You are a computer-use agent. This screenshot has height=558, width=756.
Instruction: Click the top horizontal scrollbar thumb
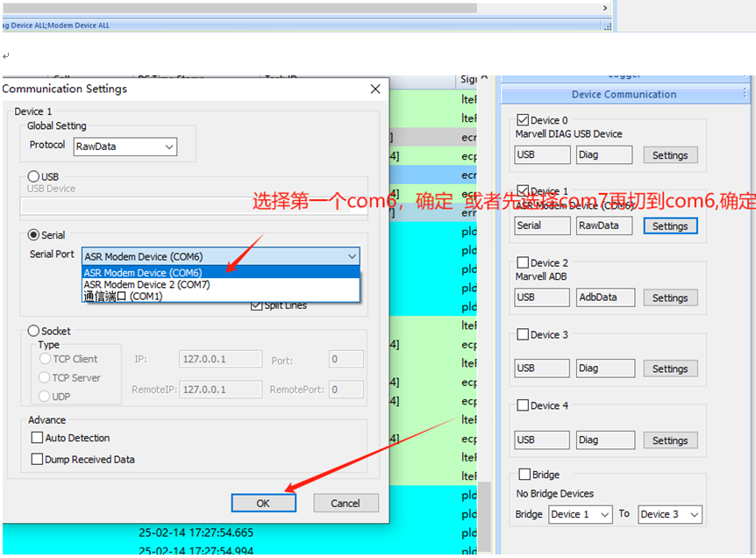tap(239, 8)
